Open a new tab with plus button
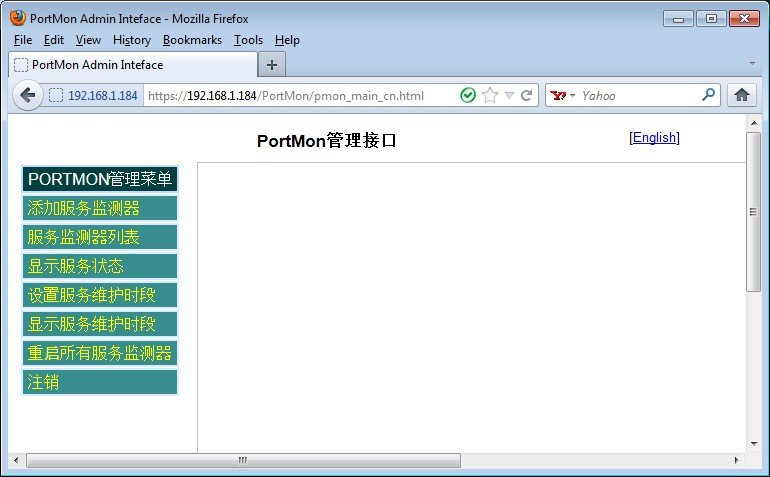 tap(272, 65)
